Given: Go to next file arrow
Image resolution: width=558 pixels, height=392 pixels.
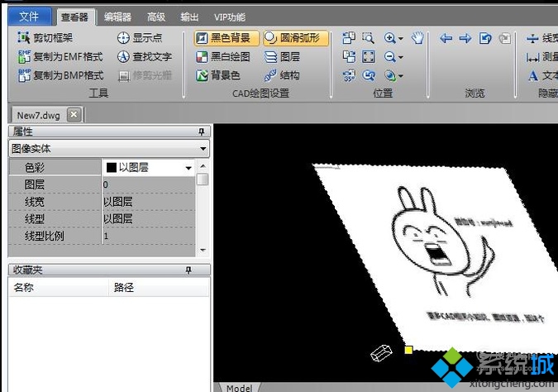Looking at the screenshot, I should (465, 38).
